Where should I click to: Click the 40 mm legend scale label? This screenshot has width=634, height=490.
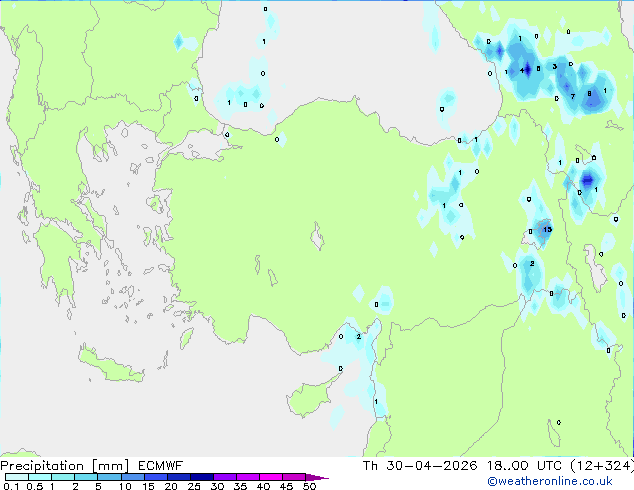click(263, 487)
